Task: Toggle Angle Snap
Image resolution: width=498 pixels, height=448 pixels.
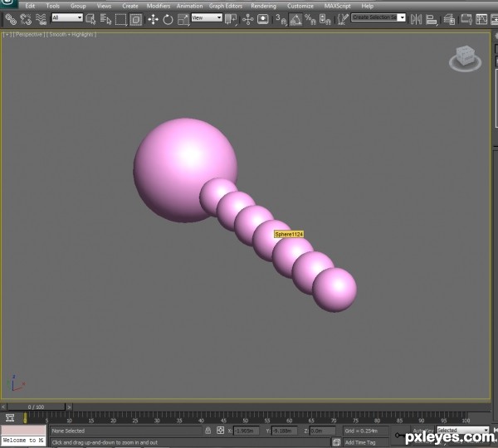Action: point(295,19)
